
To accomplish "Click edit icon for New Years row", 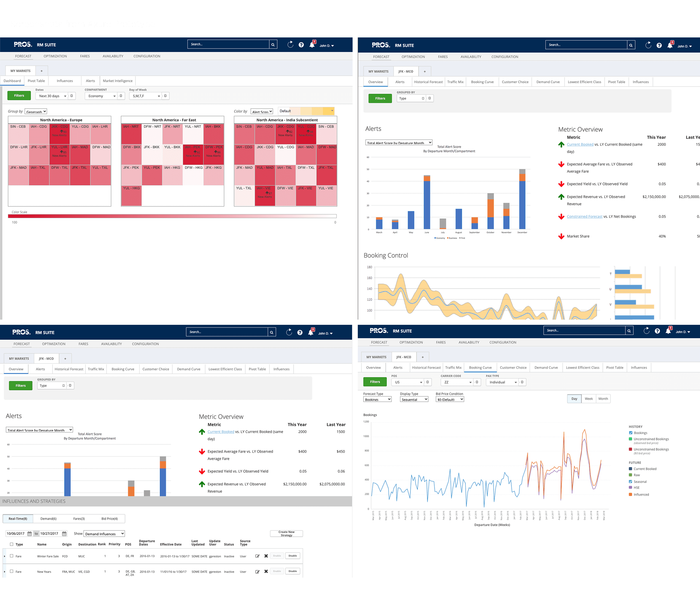I will click(257, 571).
